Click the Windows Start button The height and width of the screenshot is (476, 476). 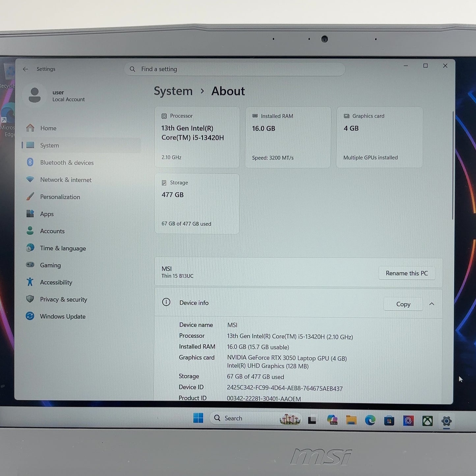(198, 418)
